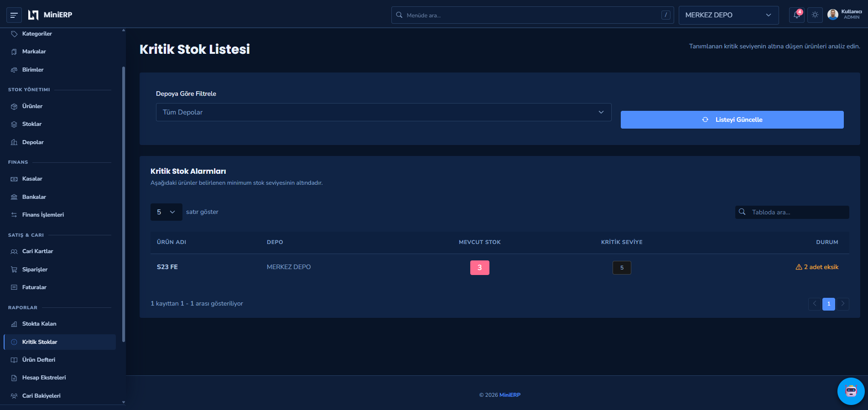Click the next page arrow
The image size is (868, 410).
coord(843,304)
